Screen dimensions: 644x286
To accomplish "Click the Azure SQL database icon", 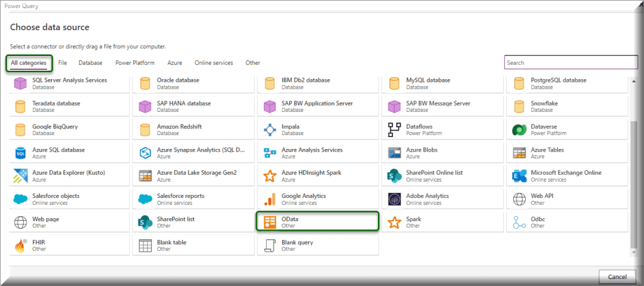I will coord(21,153).
